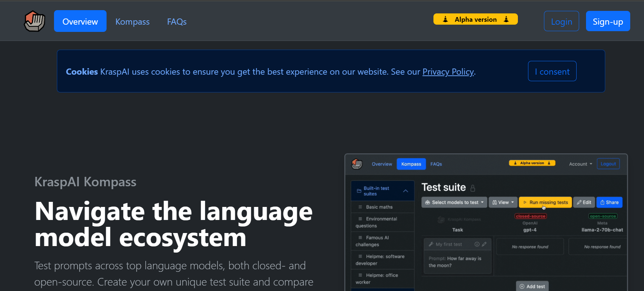
Task: Click the bold 'Cookies' label in banner
Action: pos(82,72)
